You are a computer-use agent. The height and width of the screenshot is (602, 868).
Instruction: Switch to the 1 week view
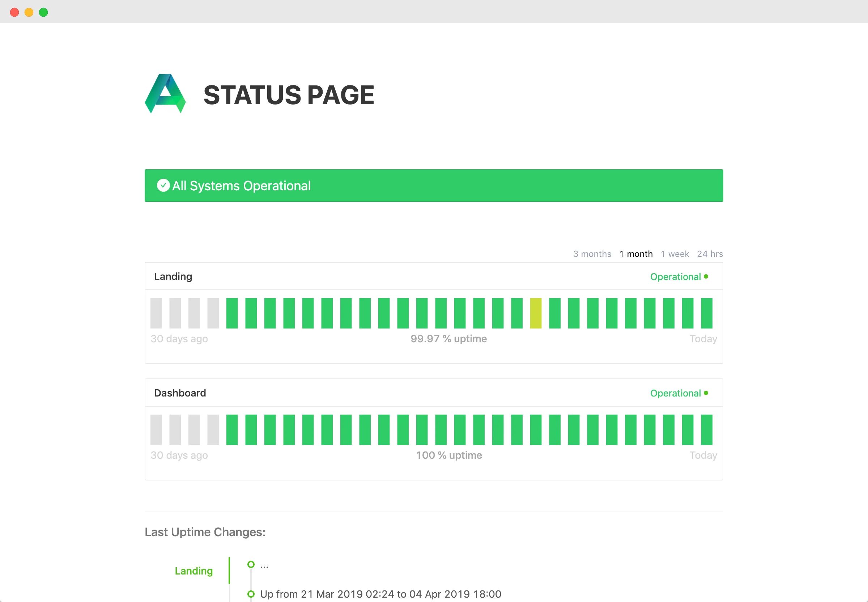coord(675,254)
